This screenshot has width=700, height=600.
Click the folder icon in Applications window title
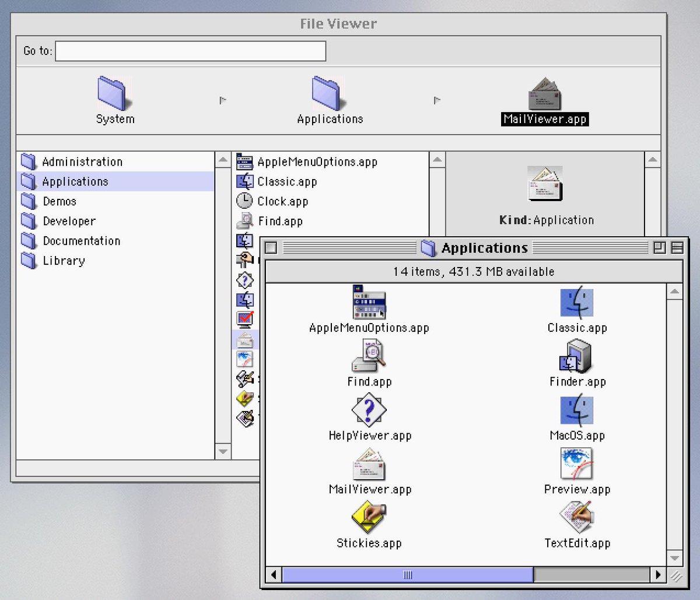[x=429, y=248]
